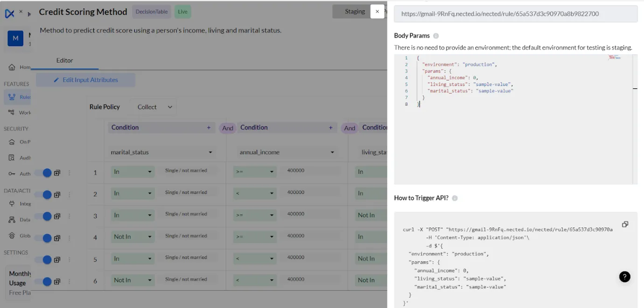Click the duplicate icon for row 2

point(57,194)
